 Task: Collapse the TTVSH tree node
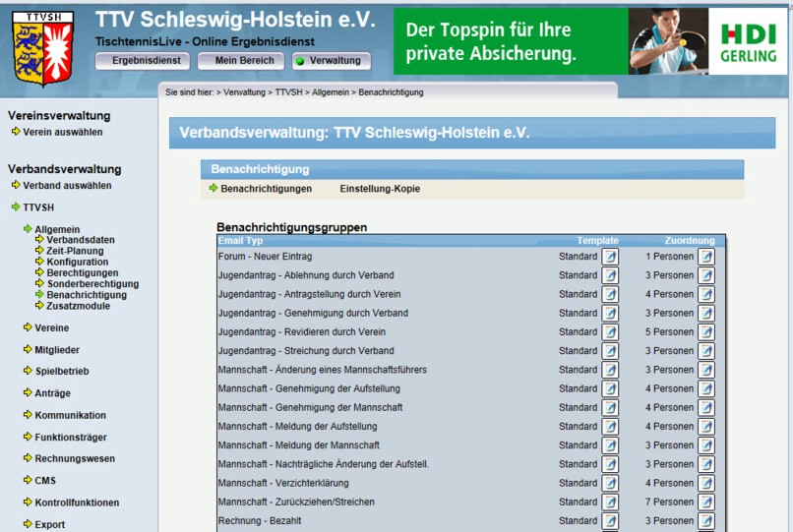pos(38,207)
